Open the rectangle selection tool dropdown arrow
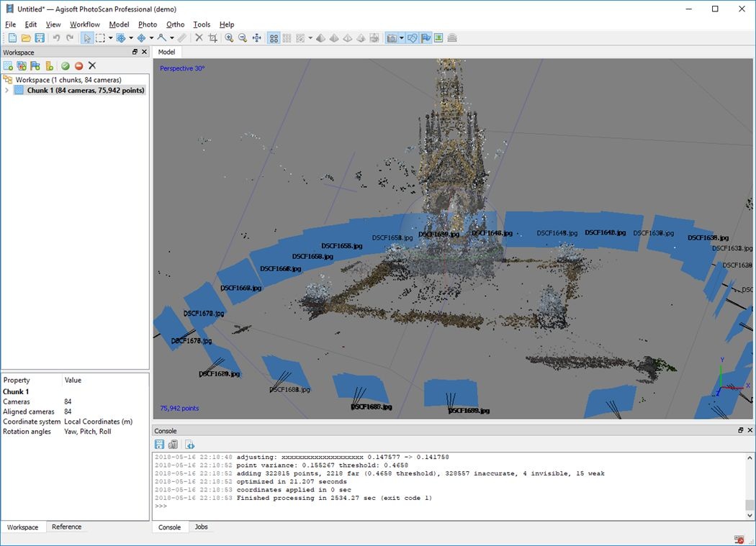756x546 pixels. [x=110, y=38]
